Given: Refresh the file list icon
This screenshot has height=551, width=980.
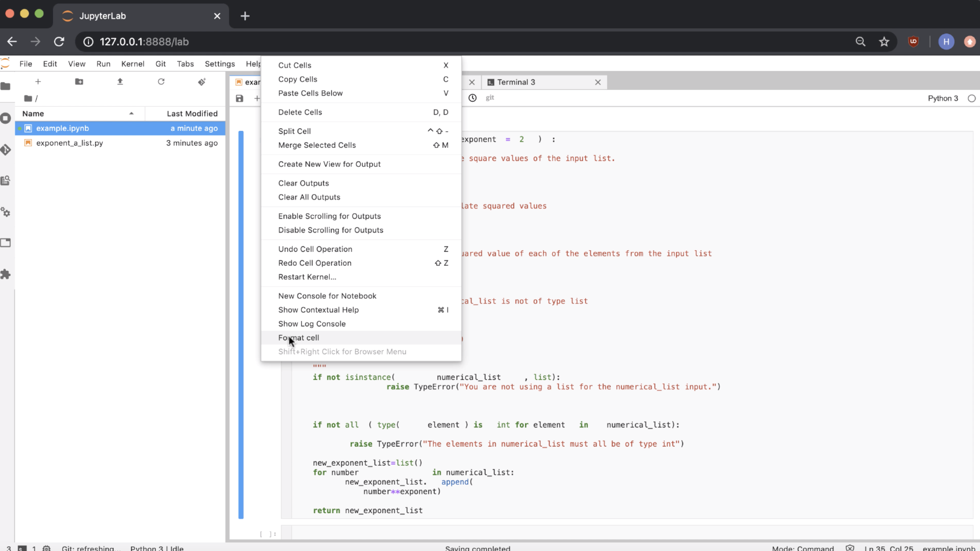Looking at the screenshot, I should pos(161,82).
